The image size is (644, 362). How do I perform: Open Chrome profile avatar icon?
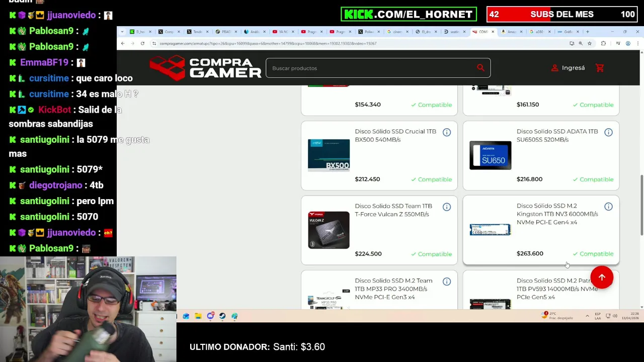[x=628, y=43]
